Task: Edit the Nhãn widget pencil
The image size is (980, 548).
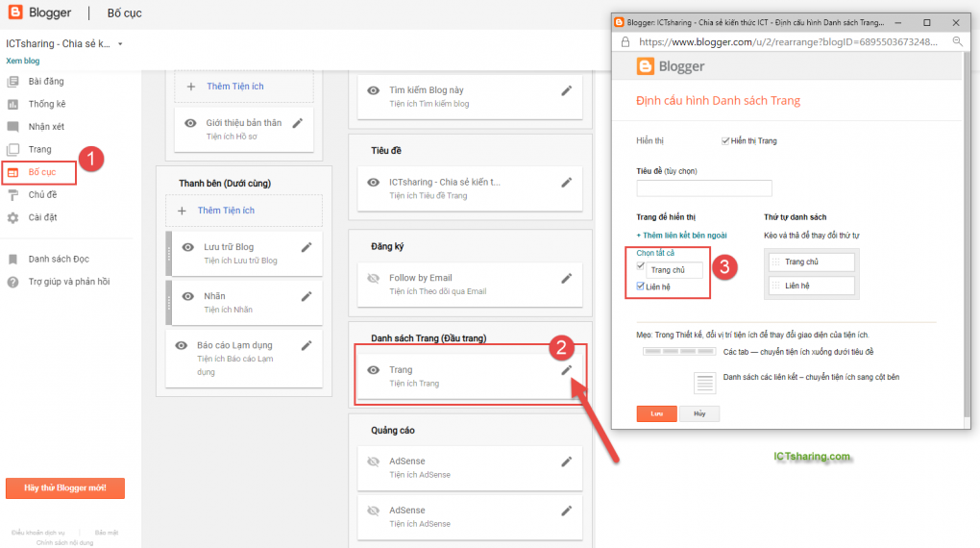Action: coord(306,296)
